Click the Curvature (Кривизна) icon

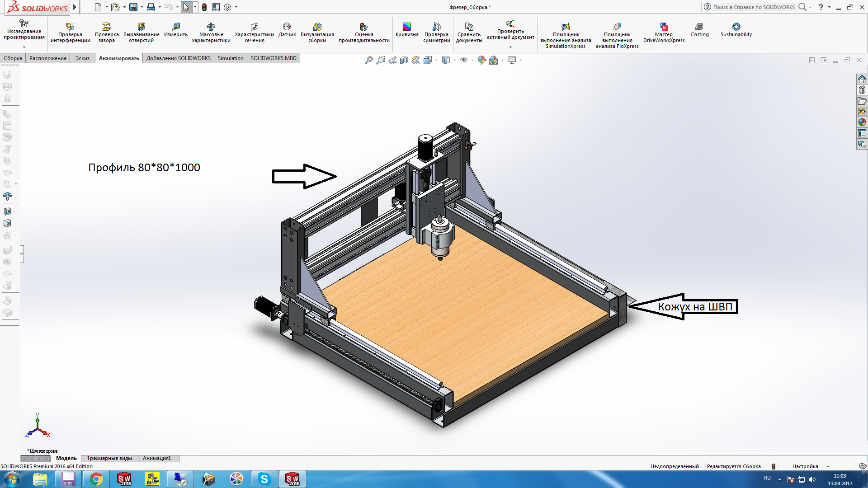[x=406, y=30]
